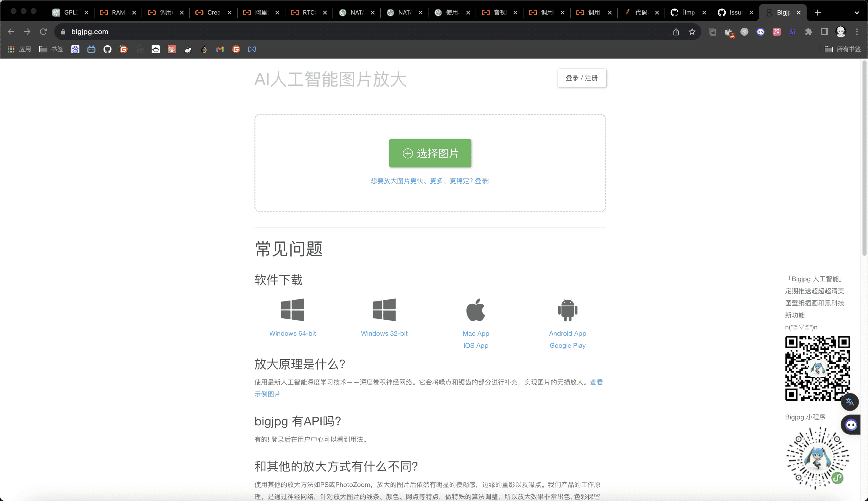The height and width of the screenshot is (501, 868).
Task: Click the floating translate icon
Action: tap(849, 402)
